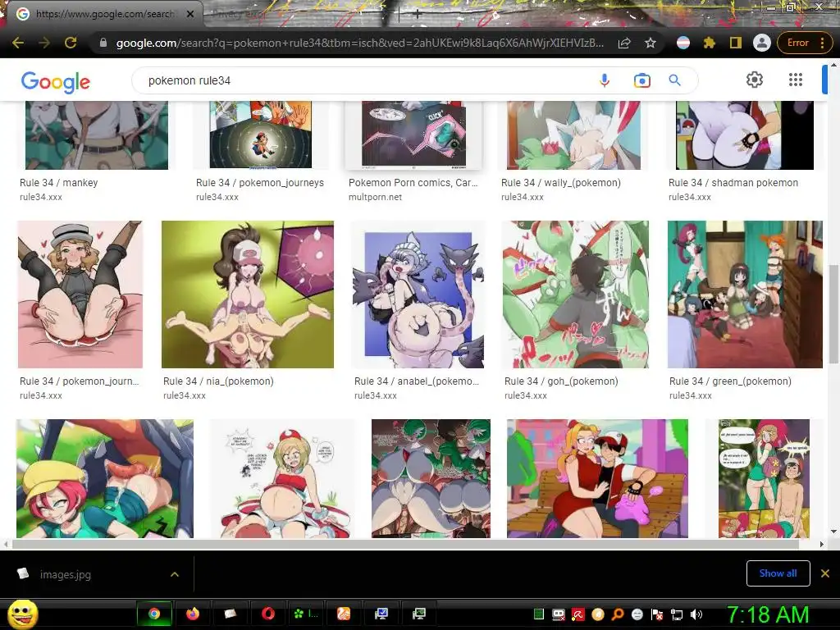View site info via the padlock icon

coord(103,43)
